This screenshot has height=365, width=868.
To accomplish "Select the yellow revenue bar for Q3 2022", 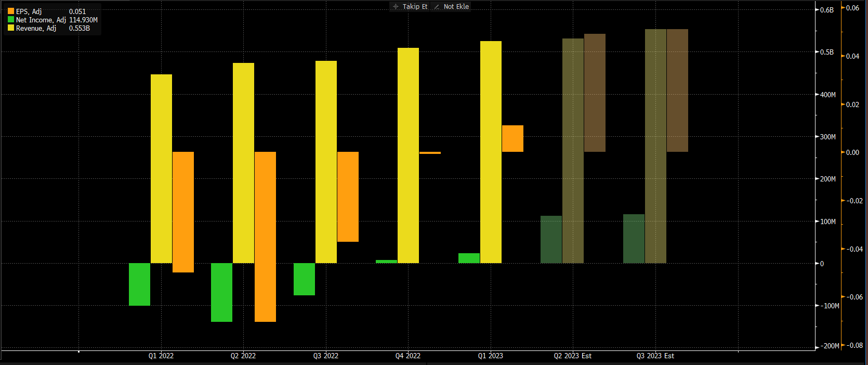I will point(326,162).
